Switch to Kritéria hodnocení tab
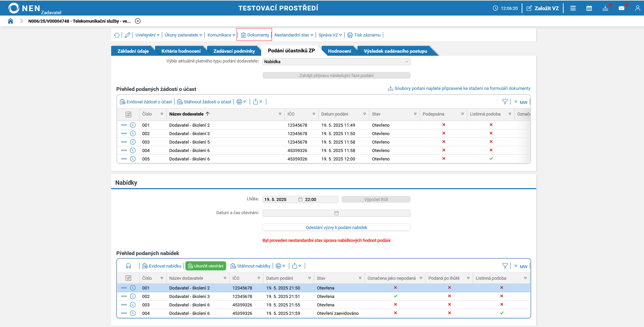 (x=181, y=51)
